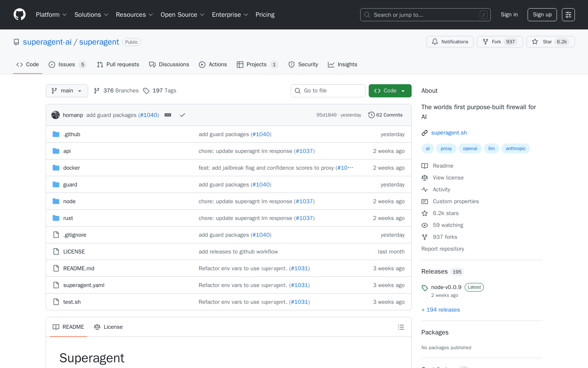The height and width of the screenshot is (368, 588).
Task: Open the Pull requests tab
Action: (118, 65)
